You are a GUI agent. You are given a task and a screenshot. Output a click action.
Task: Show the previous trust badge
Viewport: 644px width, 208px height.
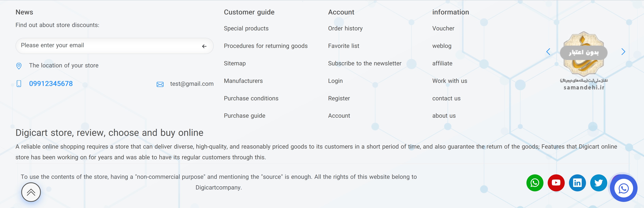[x=548, y=52]
